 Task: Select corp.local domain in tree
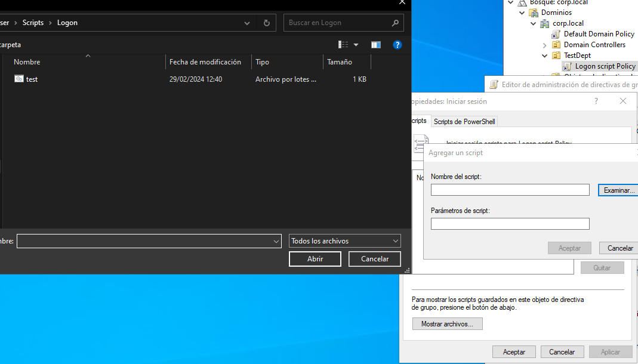(x=568, y=24)
